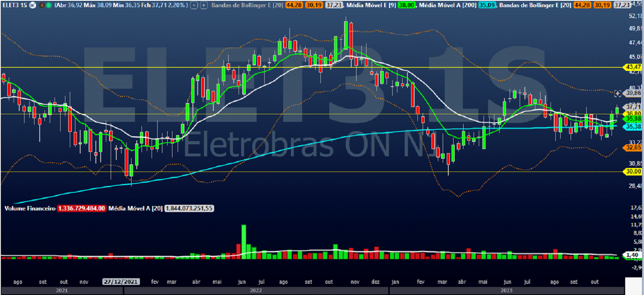The width and height of the screenshot is (644, 295).
Task: Click the orange back arrow icon
Action: [x=42, y=5]
